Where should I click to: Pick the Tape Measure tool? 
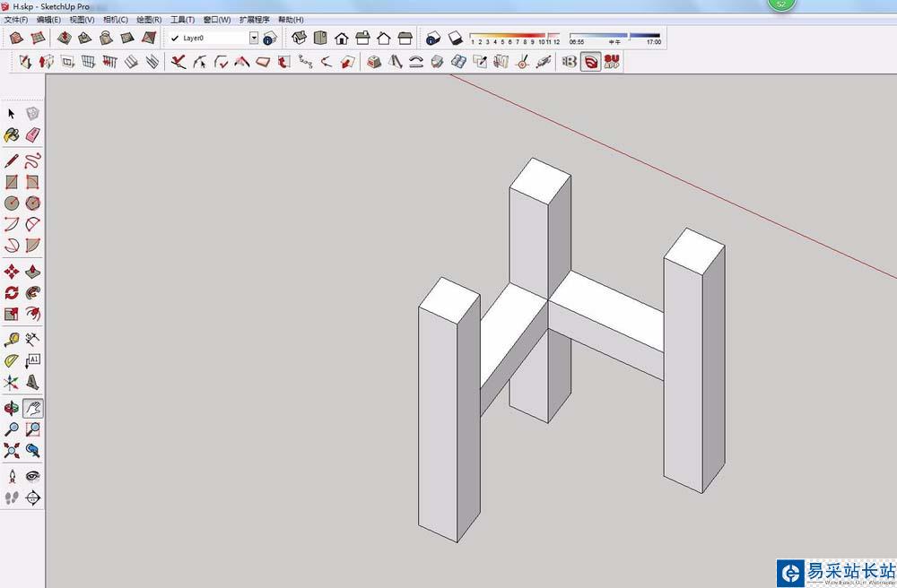coord(12,340)
